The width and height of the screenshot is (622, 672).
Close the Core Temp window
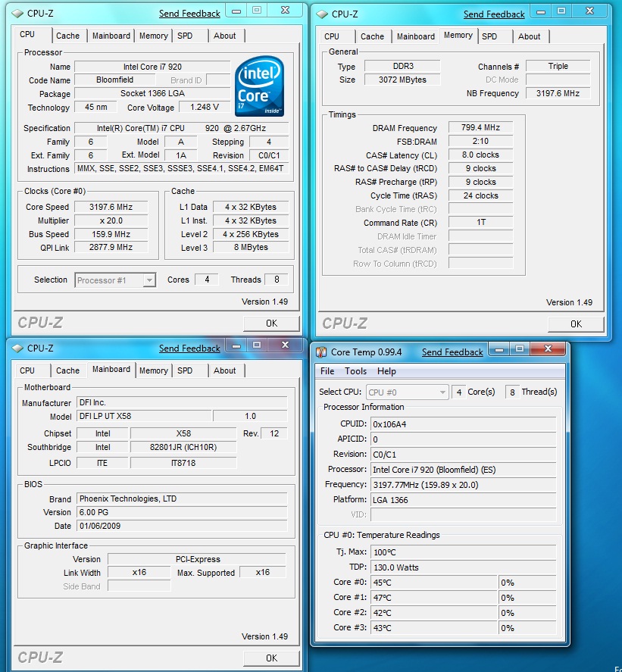548,349
